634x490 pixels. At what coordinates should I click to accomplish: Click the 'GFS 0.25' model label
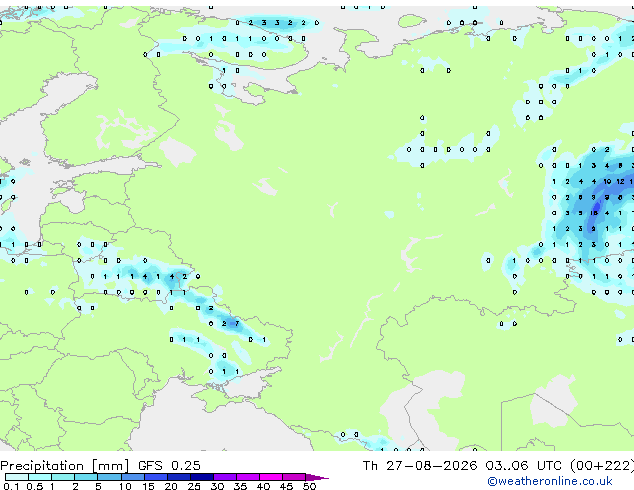pyautogui.click(x=169, y=466)
